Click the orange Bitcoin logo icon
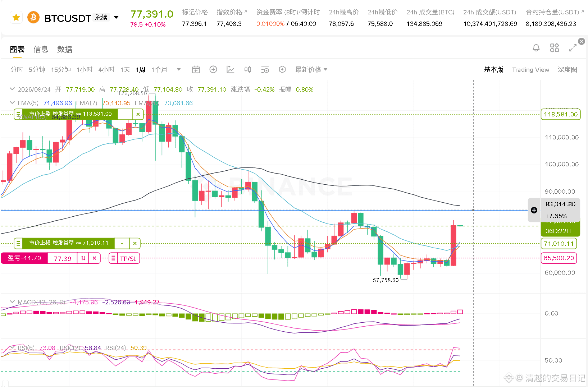The image size is (588, 387). 33,17
